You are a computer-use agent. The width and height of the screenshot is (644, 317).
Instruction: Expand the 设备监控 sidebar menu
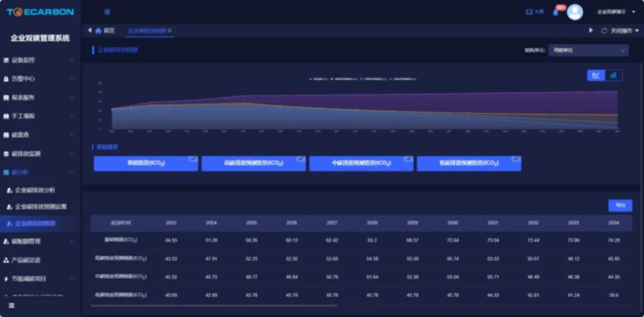[x=39, y=60]
